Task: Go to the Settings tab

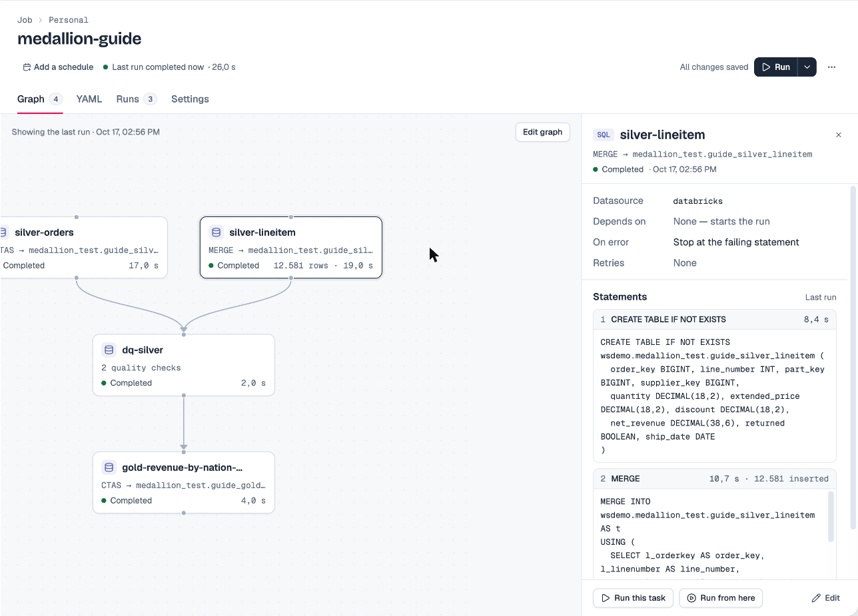Action: pos(190,99)
